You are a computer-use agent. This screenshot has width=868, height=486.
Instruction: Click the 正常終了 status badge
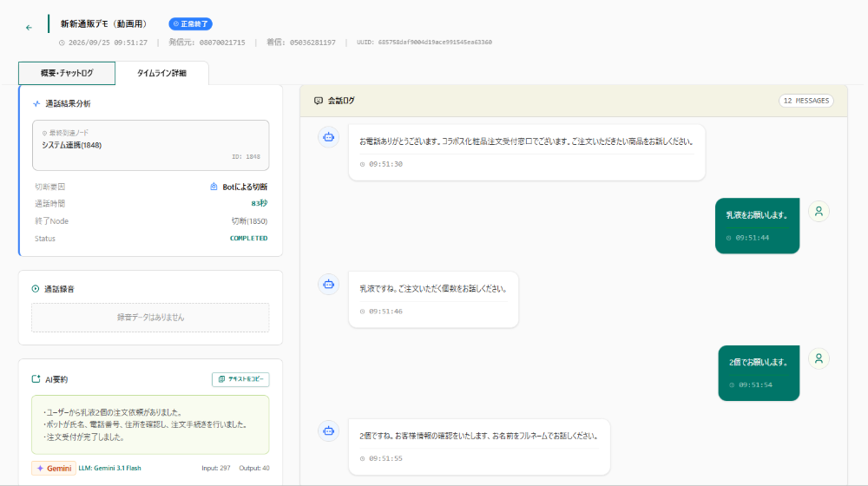[190, 23]
